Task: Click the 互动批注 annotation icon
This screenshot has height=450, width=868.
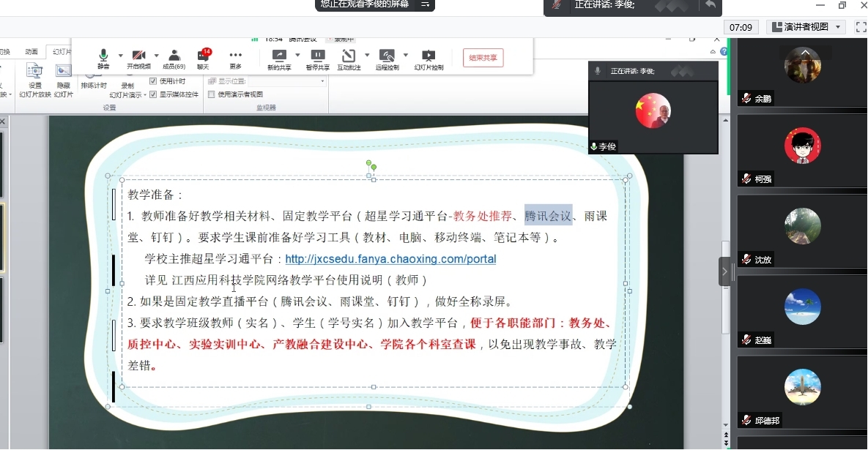Action: 349,56
